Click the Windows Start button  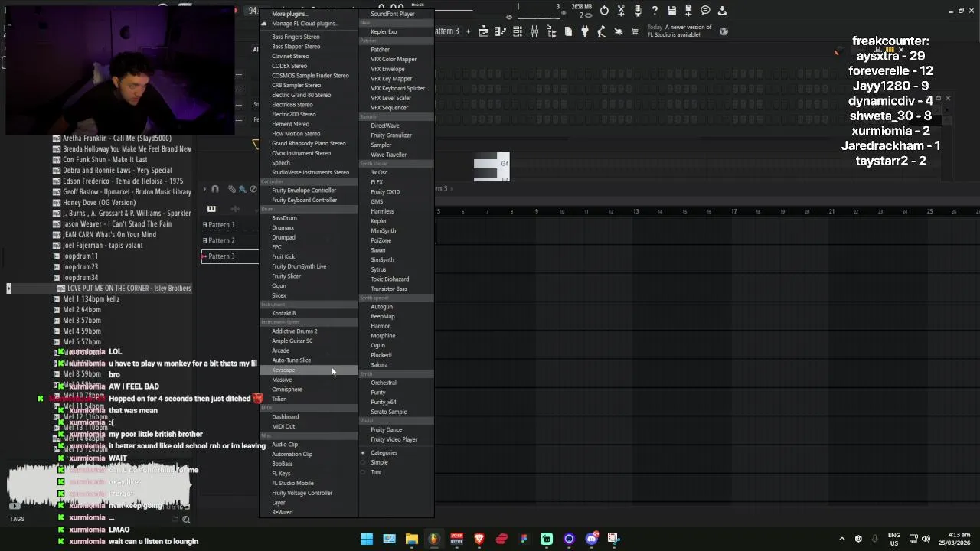(367, 539)
